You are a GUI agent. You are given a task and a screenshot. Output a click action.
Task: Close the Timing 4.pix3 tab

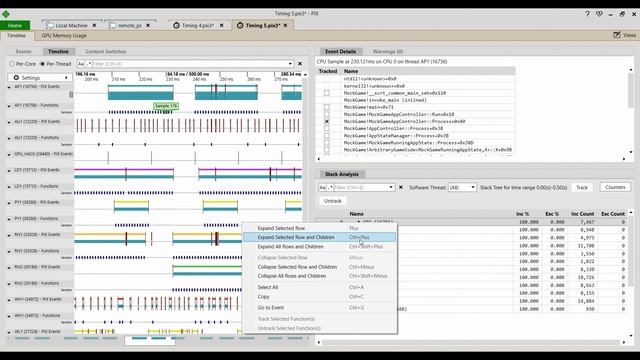[x=222, y=25]
